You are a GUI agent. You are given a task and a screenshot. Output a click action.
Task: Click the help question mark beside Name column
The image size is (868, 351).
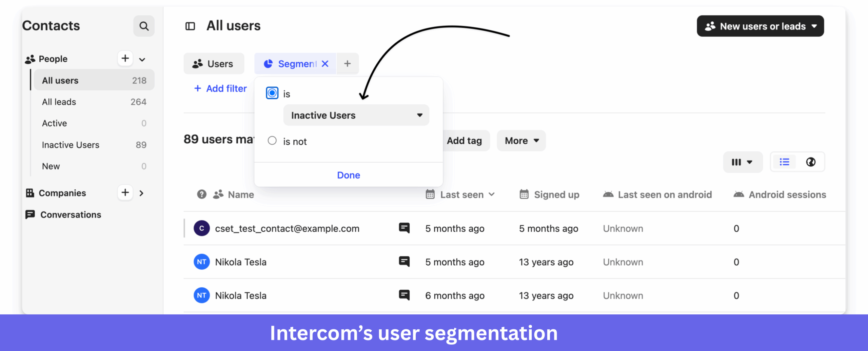(x=201, y=194)
